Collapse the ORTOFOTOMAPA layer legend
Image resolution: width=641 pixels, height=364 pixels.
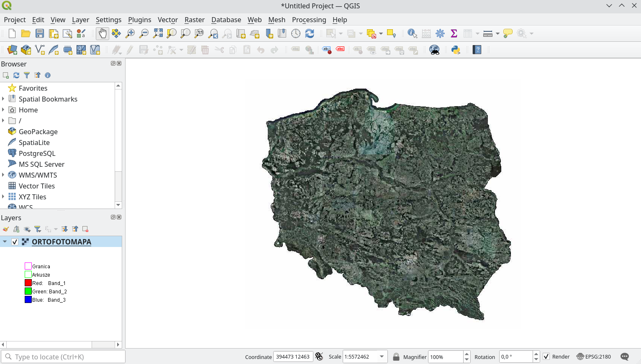(4, 242)
